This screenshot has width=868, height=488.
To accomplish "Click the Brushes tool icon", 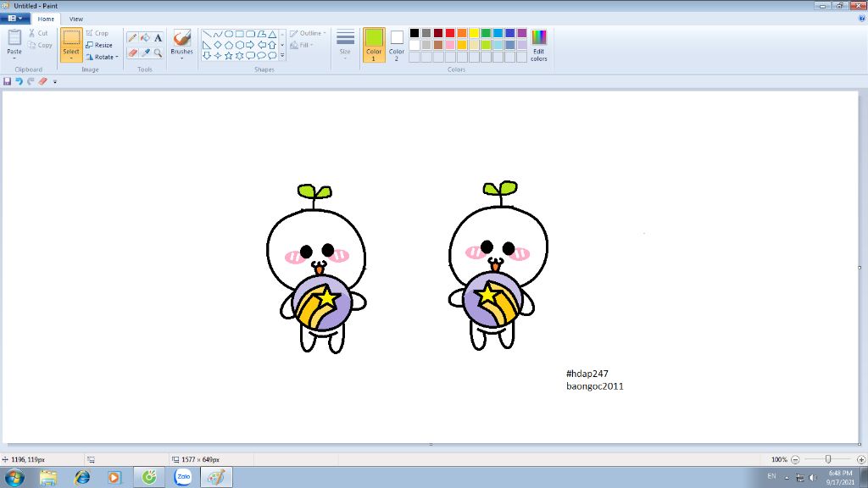I will [181, 37].
